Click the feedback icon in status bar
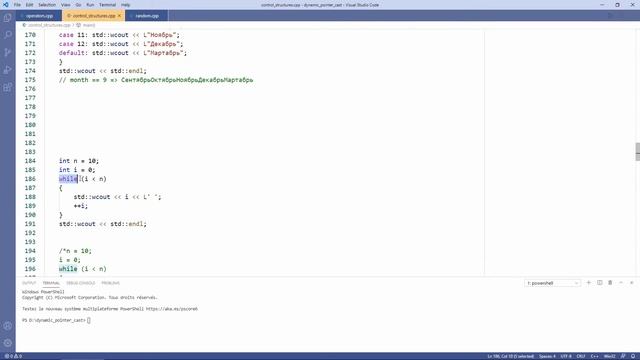 (x=623, y=356)
